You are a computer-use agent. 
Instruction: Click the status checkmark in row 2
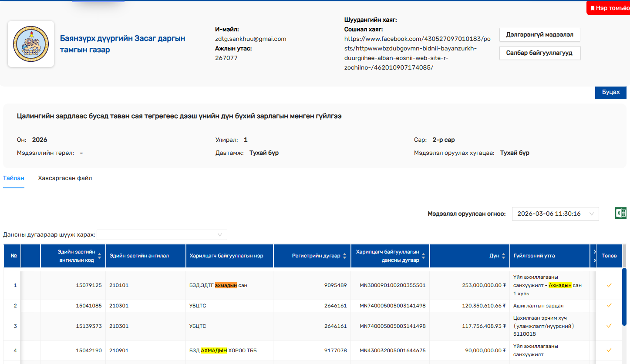[x=609, y=306]
